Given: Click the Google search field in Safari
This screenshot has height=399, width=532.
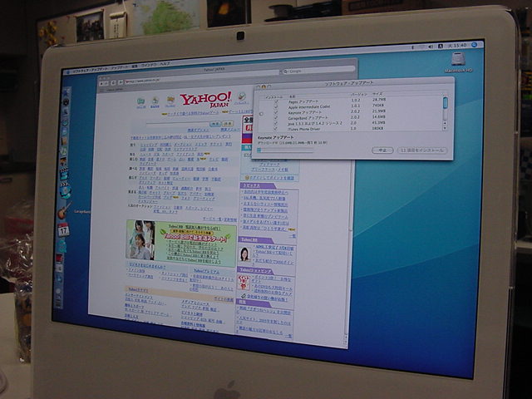Looking at the screenshot, I should pyautogui.click(x=318, y=70).
